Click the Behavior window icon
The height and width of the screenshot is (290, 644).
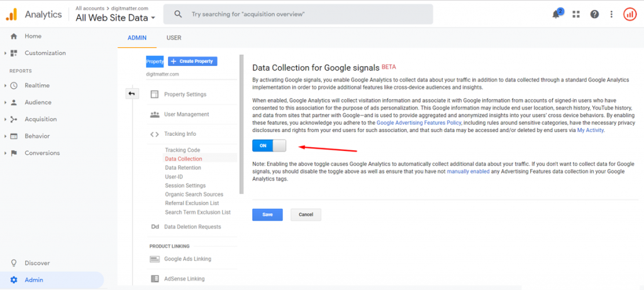pyautogui.click(x=14, y=136)
